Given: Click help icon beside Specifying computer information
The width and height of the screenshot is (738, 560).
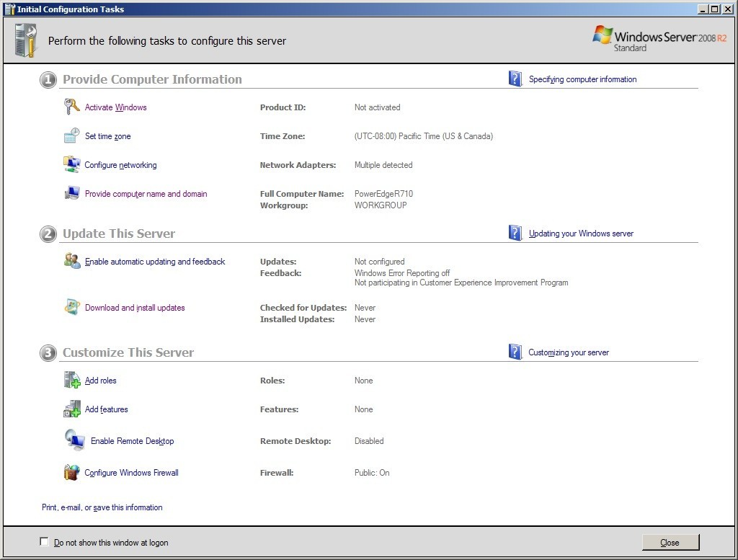Looking at the screenshot, I should [x=515, y=79].
